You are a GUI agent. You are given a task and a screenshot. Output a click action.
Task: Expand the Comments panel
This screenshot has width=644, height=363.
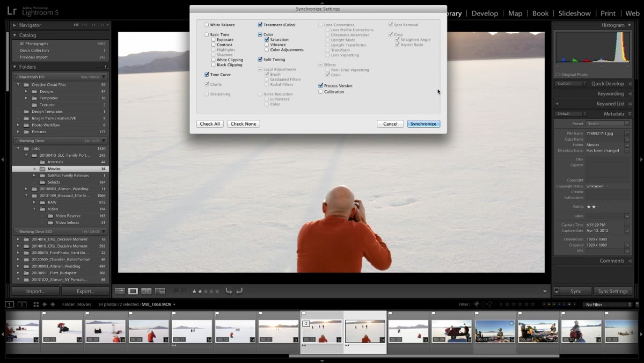click(x=629, y=261)
